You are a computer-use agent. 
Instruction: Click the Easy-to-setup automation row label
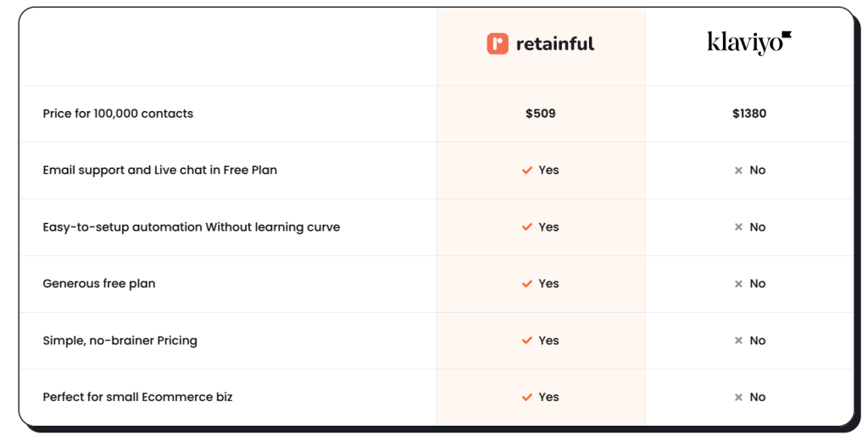click(x=192, y=227)
